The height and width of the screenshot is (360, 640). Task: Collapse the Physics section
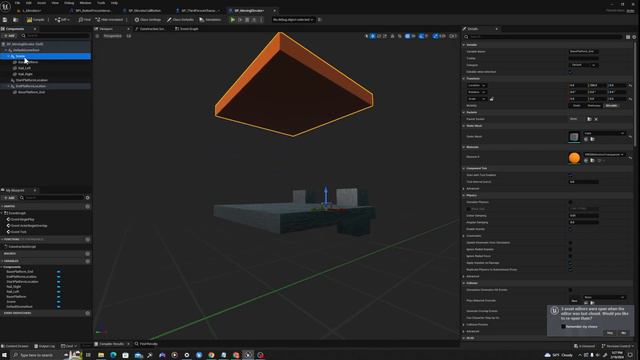coord(464,196)
